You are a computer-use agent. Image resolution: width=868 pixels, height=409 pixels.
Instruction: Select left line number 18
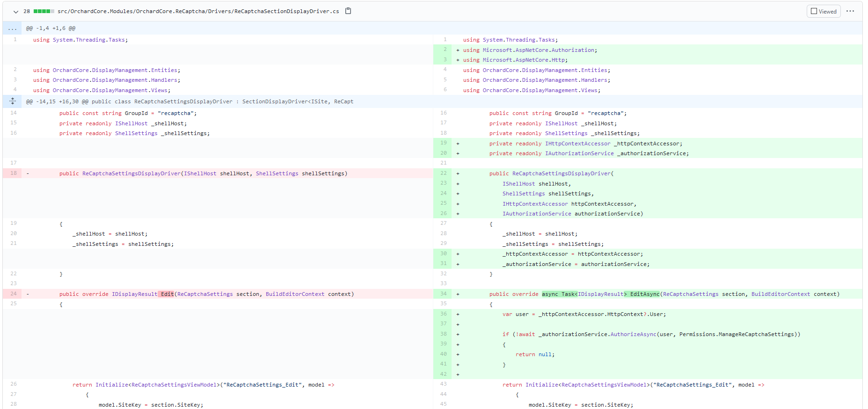click(x=14, y=173)
